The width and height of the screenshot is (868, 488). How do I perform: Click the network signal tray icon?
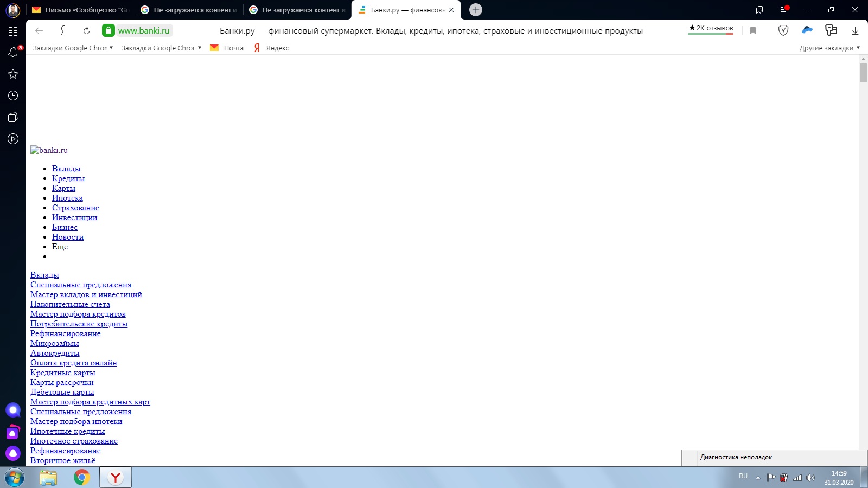(797, 478)
